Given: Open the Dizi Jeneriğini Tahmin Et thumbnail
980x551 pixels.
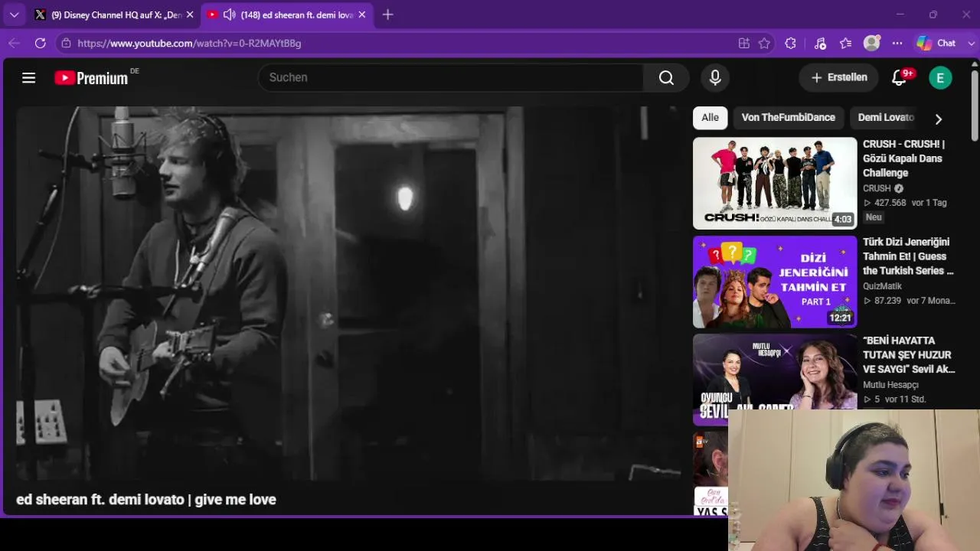Looking at the screenshot, I should pos(775,282).
